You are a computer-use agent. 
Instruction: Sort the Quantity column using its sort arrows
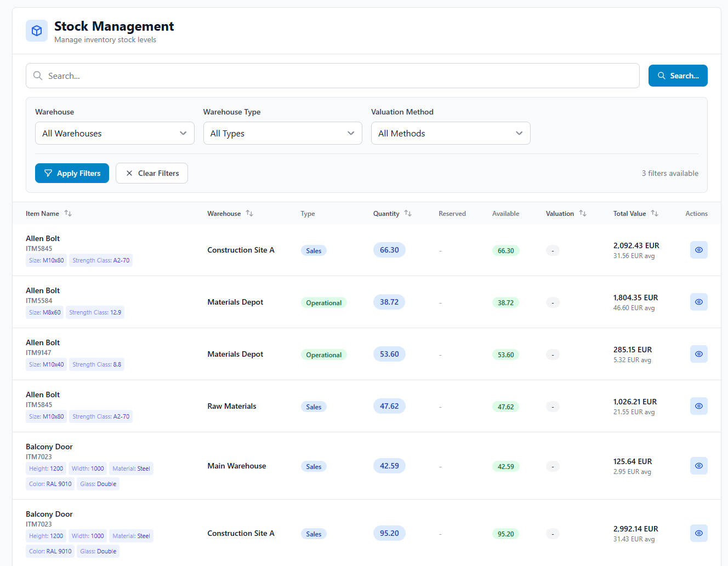tap(408, 214)
